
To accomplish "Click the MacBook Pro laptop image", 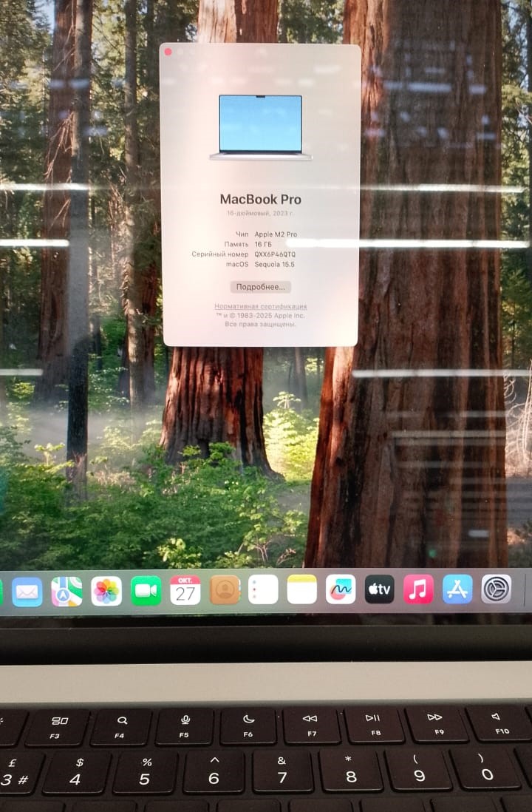I will [x=260, y=127].
